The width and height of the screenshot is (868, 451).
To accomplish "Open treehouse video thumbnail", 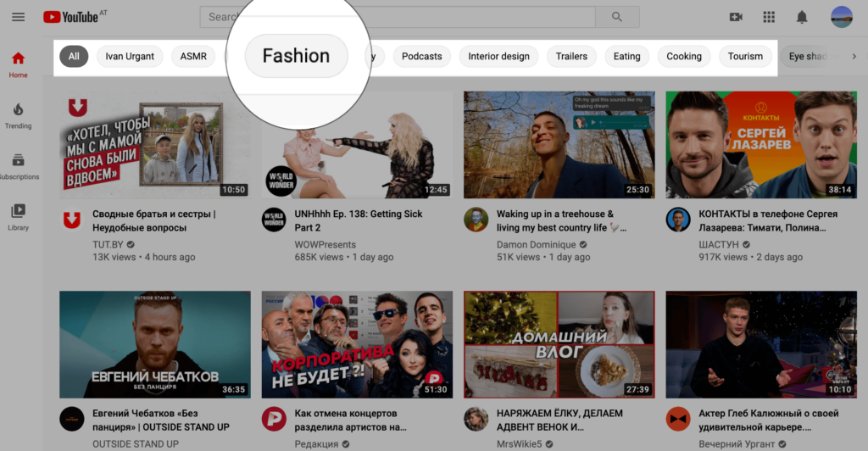I will 559,144.
